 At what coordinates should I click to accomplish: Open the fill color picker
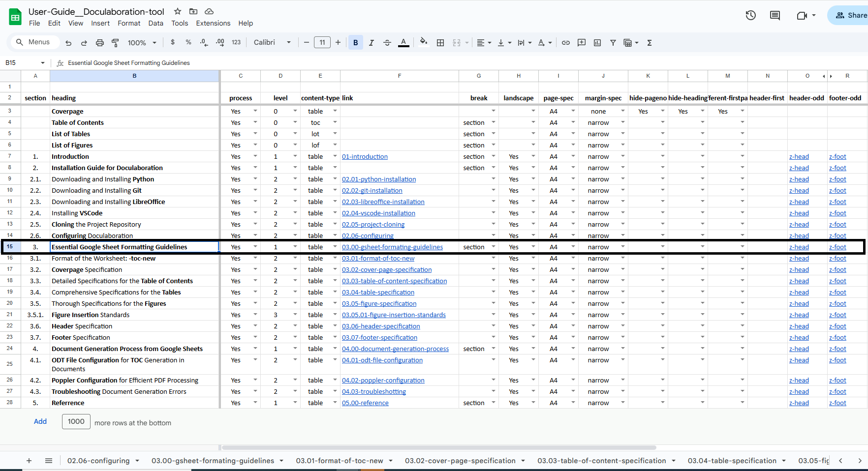[423, 42]
